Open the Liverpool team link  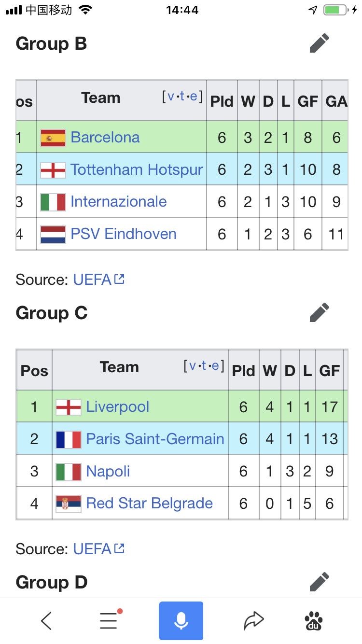point(118,406)
